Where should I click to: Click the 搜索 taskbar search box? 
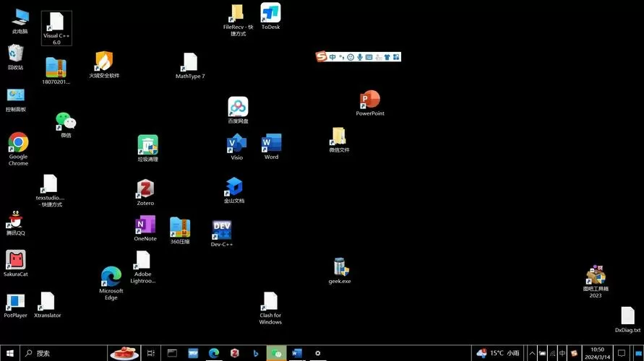click(64, 353)
